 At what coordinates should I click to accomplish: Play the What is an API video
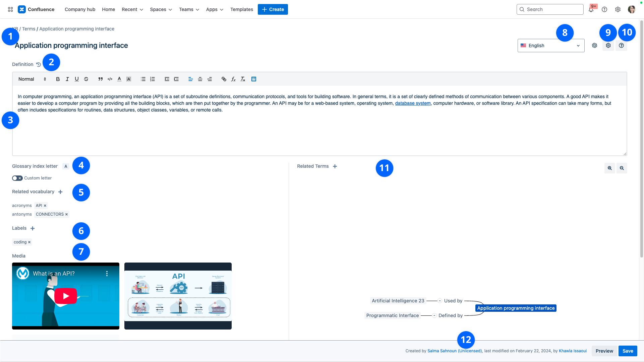coord(66,296)
